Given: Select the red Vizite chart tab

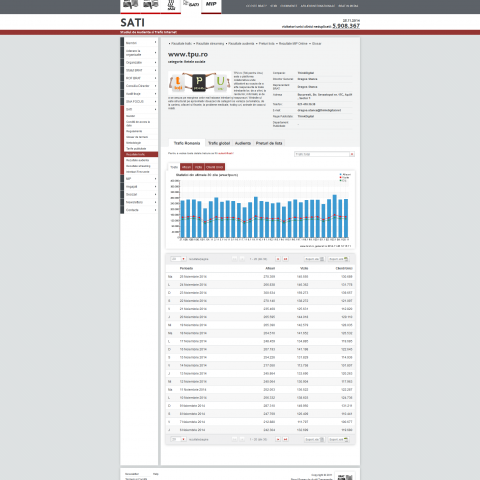Looking at the screenshot, I should [x=198, y=167].
